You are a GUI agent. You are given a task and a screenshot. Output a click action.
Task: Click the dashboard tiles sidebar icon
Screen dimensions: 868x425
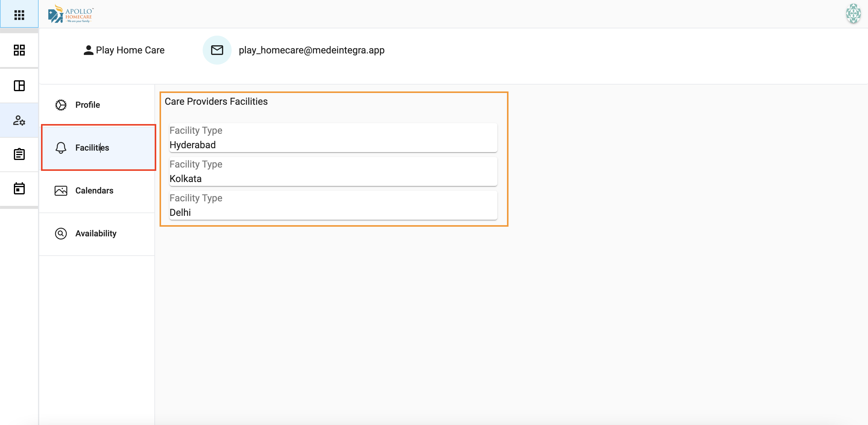click(19, 50)
